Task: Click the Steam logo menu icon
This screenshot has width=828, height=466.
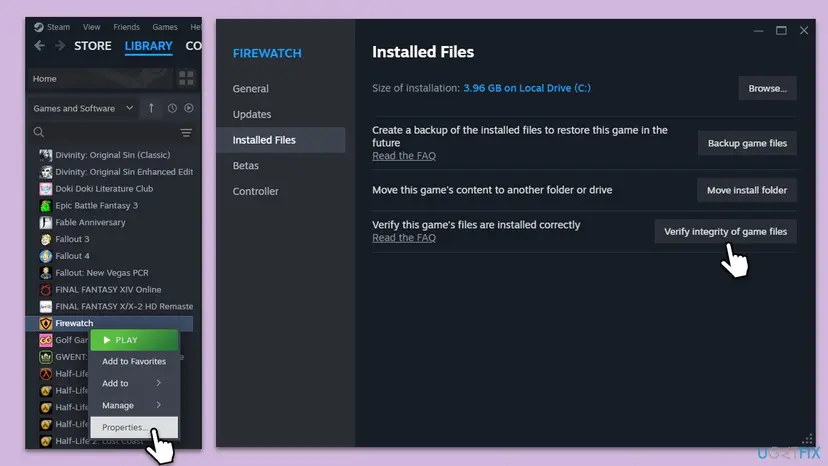Action: coord(39,27)
